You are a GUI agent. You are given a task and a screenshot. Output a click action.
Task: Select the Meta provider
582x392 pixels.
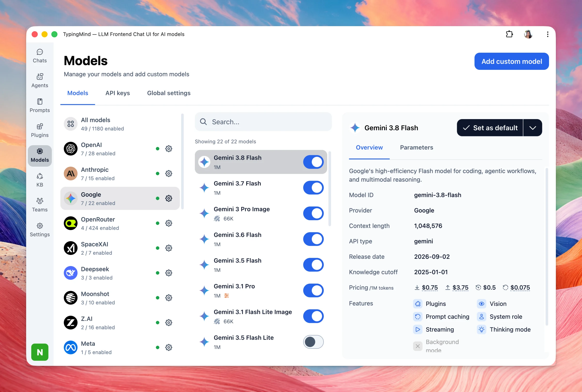tap(120, 348)
